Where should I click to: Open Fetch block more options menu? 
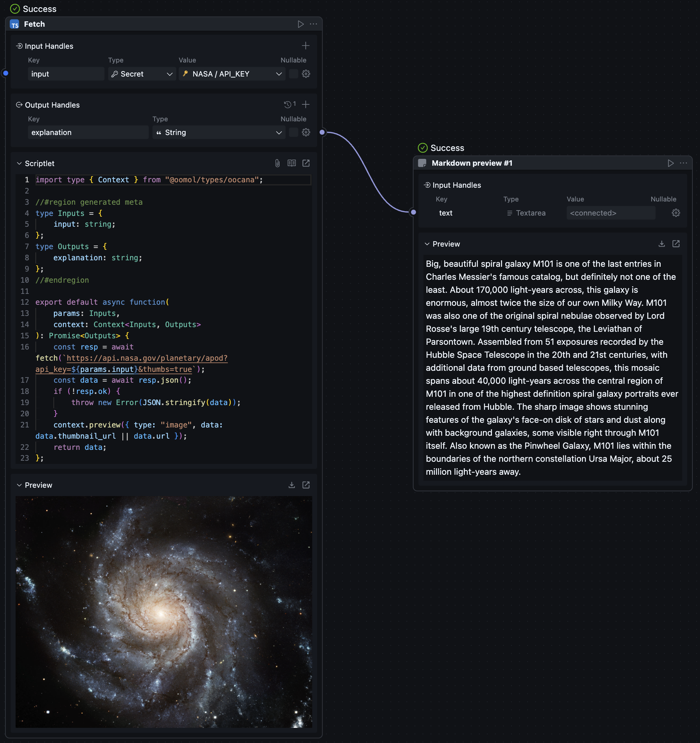314,24
